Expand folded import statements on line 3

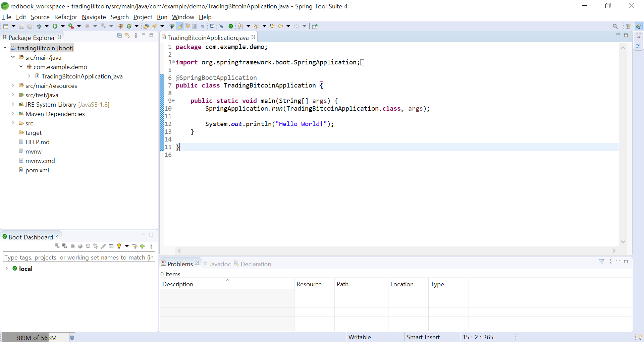pyautogui.click(x=173, y=62)
